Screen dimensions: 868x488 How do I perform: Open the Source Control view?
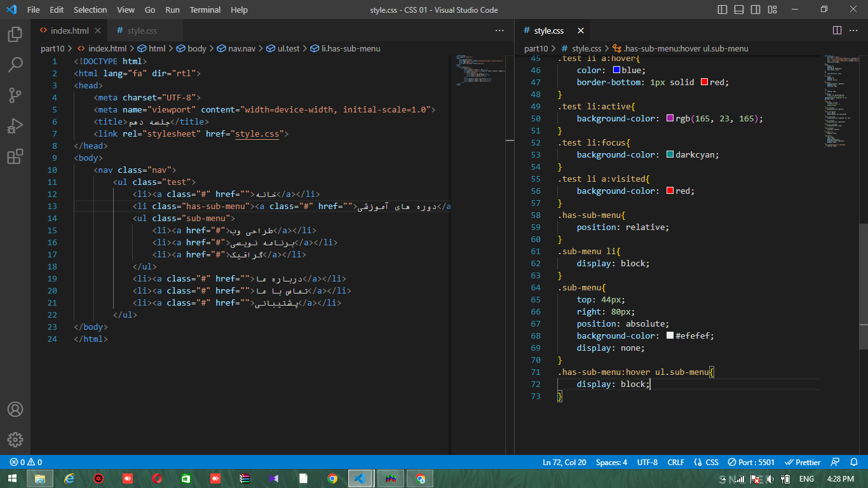(15, 95)
